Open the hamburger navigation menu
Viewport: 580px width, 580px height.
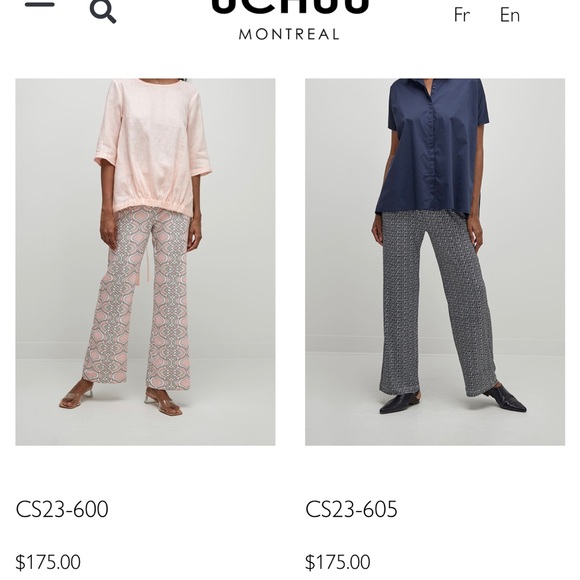(40, 4)
